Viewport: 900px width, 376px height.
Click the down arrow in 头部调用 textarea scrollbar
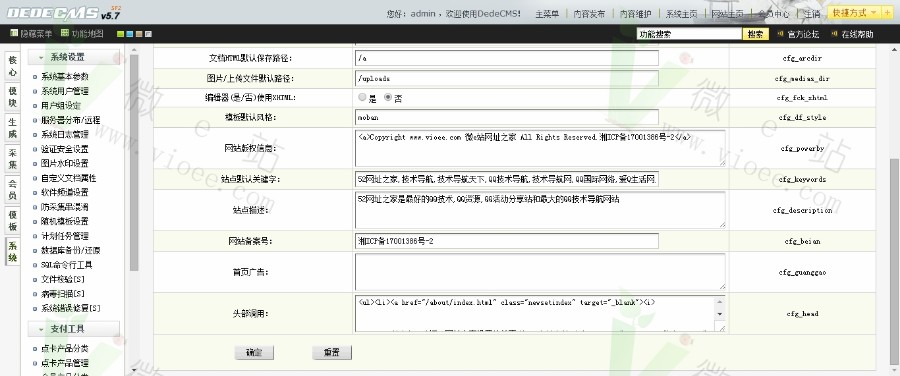[x=720, y=314]
